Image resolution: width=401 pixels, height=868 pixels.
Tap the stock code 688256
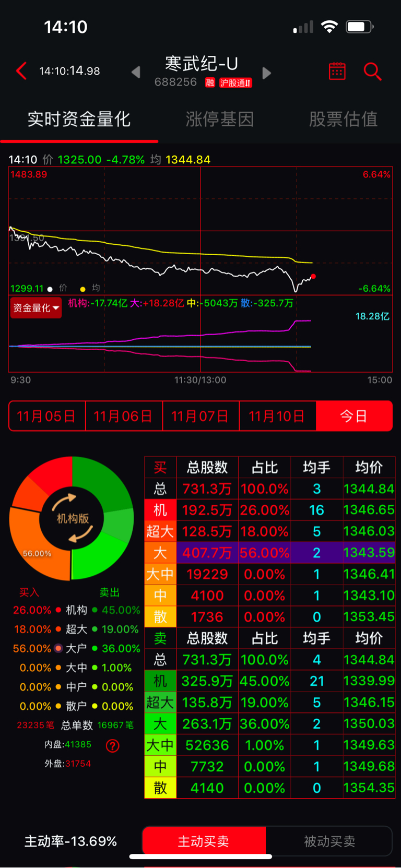[175, 82]
